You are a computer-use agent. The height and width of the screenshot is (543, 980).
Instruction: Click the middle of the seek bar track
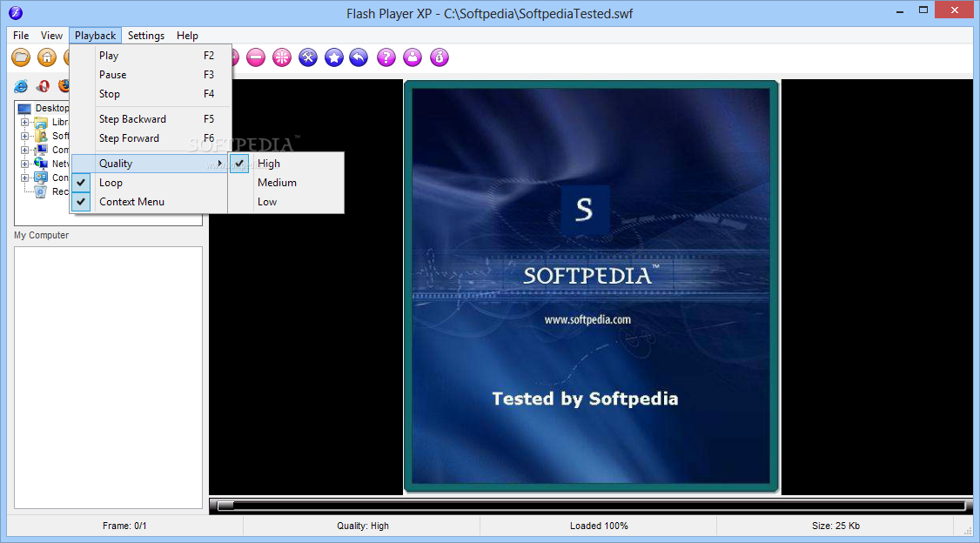click(x=591, y=506)
